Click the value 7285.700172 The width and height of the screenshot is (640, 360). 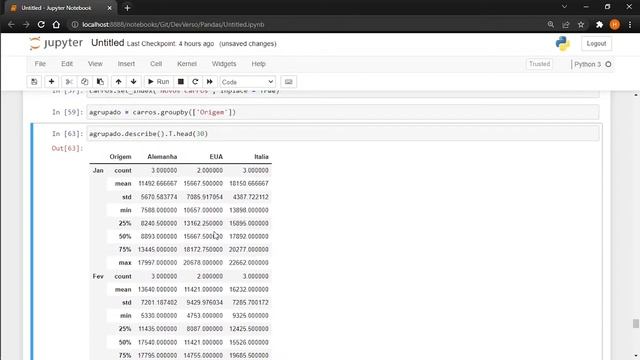(x=250, y=302)
